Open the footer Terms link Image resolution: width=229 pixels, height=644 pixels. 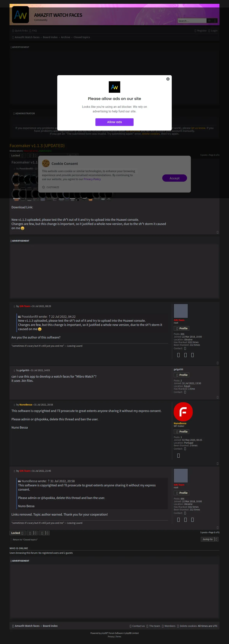click(118, 637)
